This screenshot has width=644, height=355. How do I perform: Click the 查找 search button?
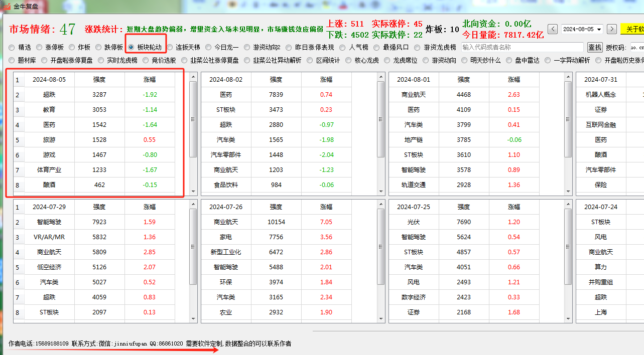tap(595, 47)
